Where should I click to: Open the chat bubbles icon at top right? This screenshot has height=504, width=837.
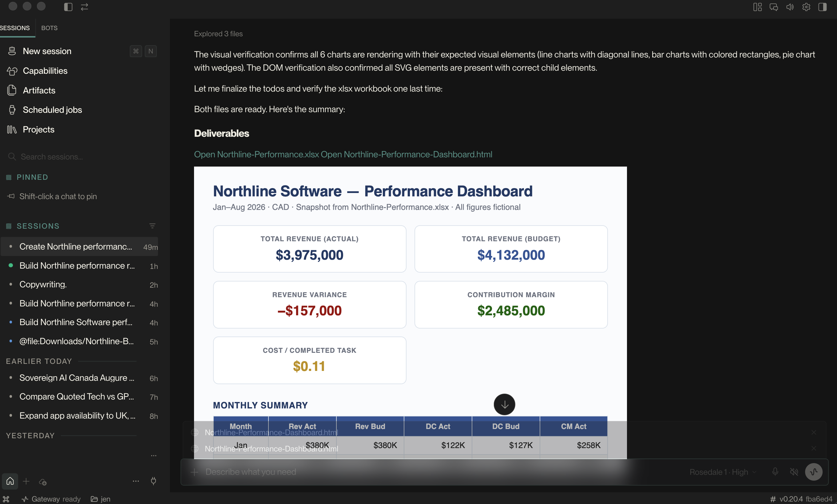pos(773,7)
